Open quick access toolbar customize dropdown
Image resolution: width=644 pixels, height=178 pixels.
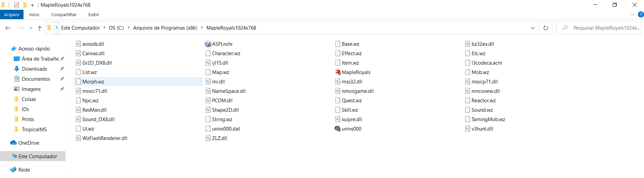32,5
